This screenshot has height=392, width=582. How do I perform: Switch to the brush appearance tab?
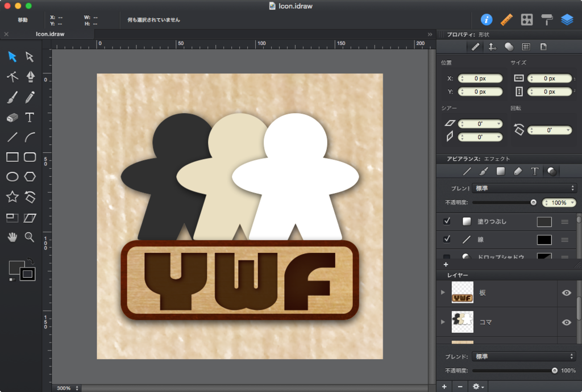(x=484, y=172)
